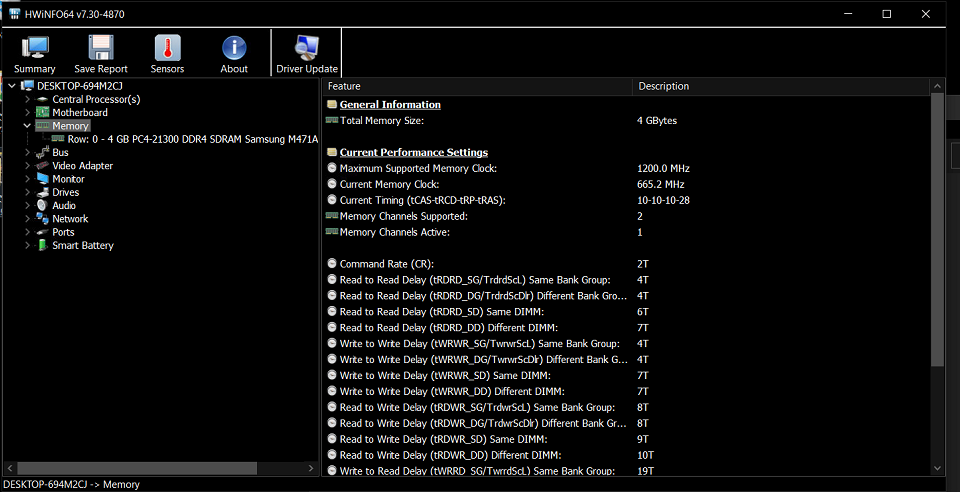
Task: Click the tree pane scroll-right arrow
Action: point(311,469)
